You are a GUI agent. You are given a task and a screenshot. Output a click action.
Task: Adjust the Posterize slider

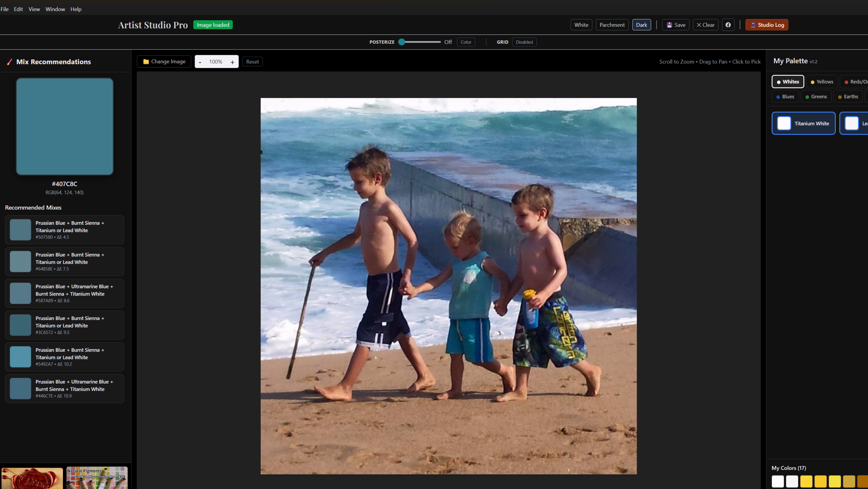(x=402, y=42)
